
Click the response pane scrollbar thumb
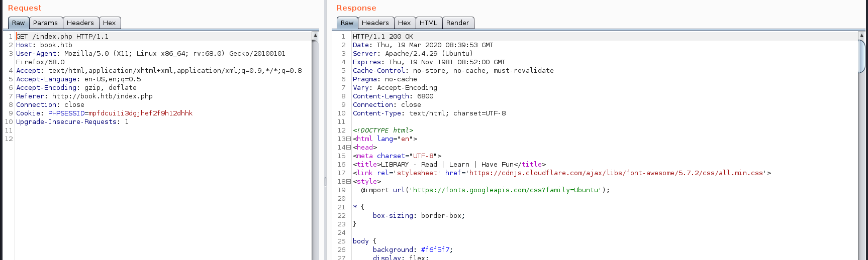pyautogui.click(x=861, y=56)
